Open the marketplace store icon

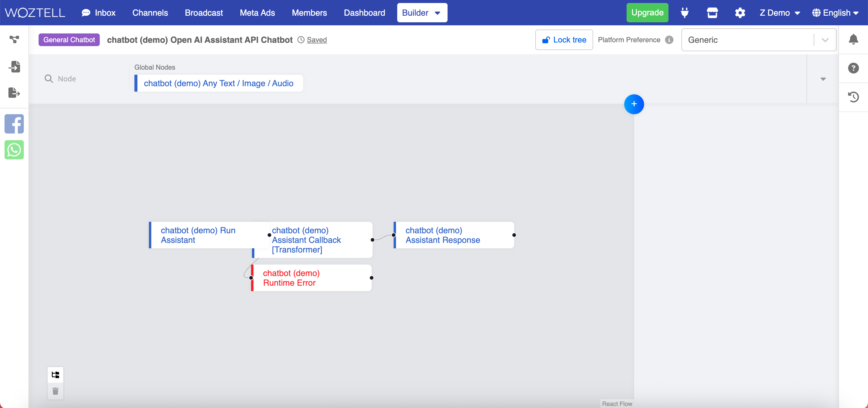(x=712, y=13)
